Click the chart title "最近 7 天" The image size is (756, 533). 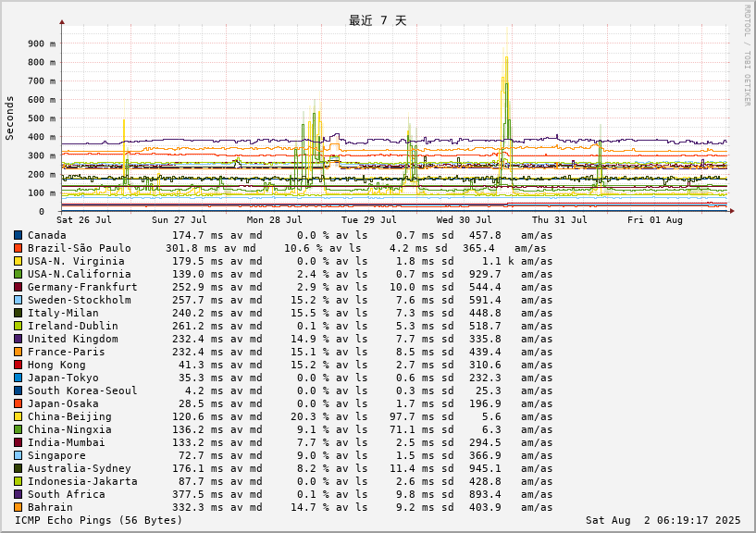[378, 20]
